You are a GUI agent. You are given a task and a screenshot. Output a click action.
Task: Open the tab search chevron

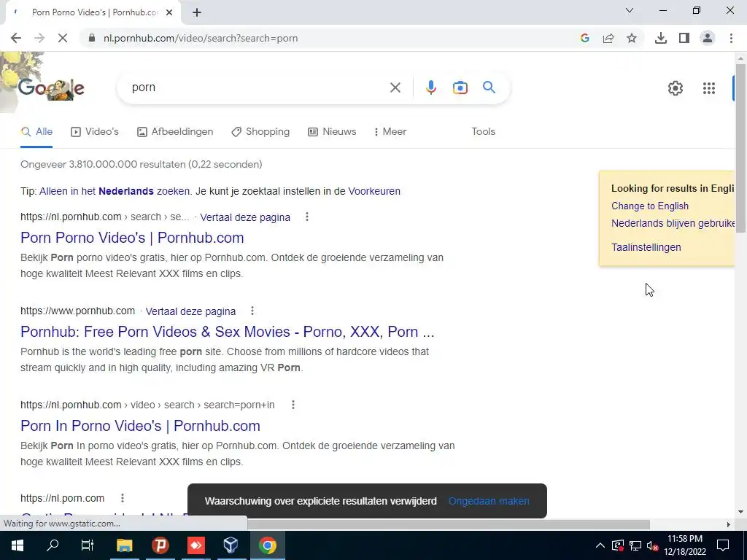click(x=630, y=10)
